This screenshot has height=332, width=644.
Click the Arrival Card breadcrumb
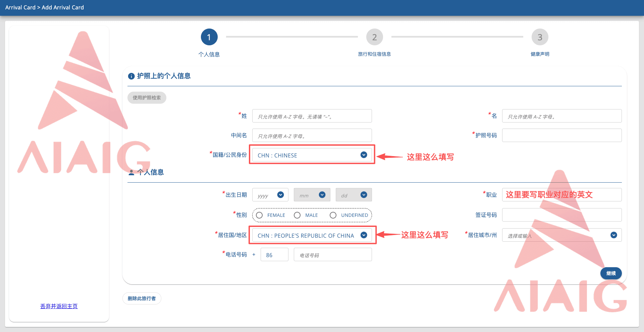coord(20,7)
